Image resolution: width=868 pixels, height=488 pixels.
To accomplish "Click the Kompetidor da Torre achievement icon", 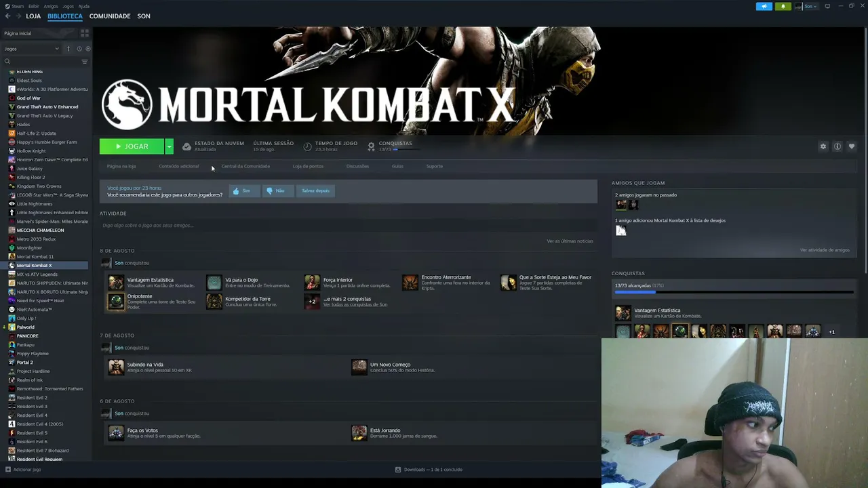I will 214,302.
